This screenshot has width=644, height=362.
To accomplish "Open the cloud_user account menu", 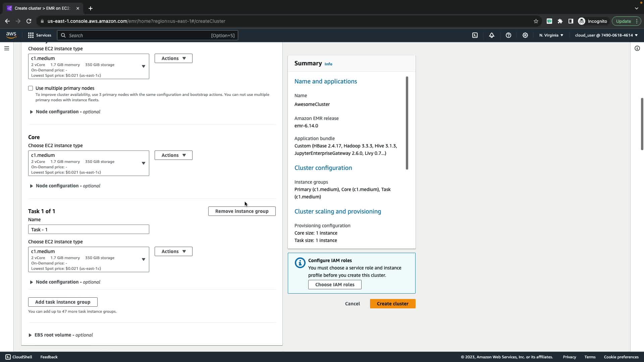I will [606, 35].
